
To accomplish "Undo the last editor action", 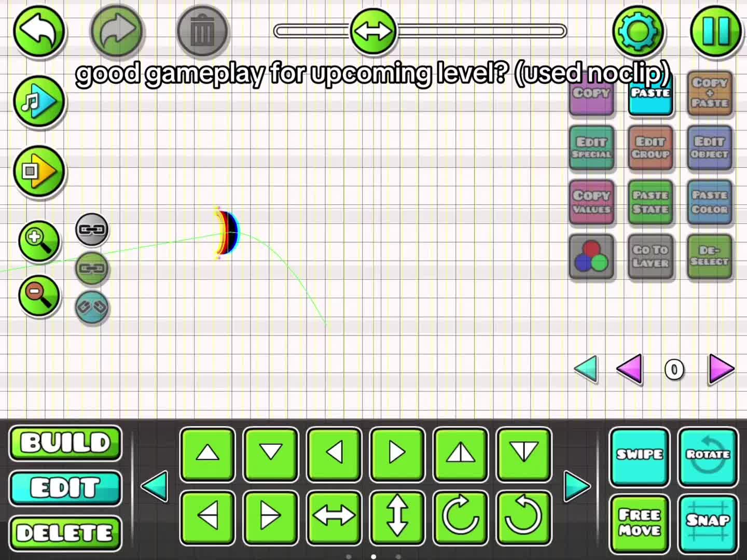I will pyautogui.click(x=39, y=31).
